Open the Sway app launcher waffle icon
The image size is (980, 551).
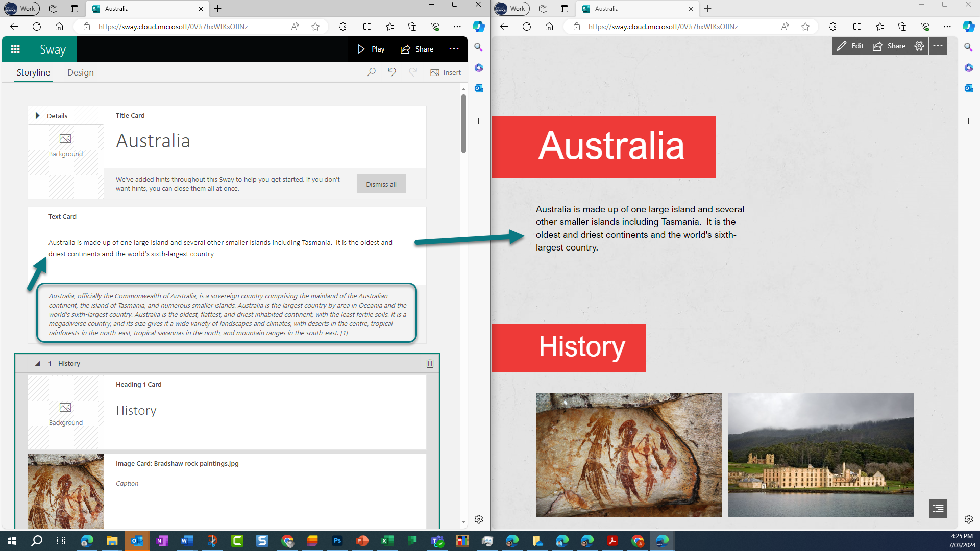pyautogui.click(x=15, y=49)
